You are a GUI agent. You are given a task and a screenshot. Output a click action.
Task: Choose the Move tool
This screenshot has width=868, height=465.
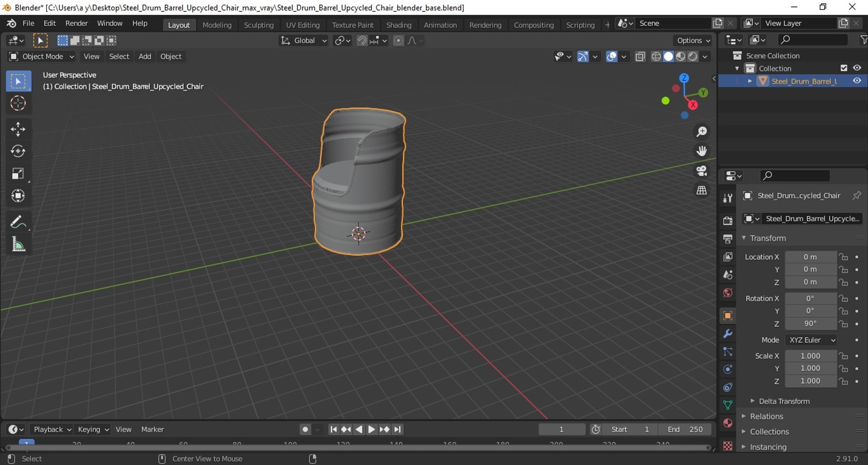(x=19, y=129)
